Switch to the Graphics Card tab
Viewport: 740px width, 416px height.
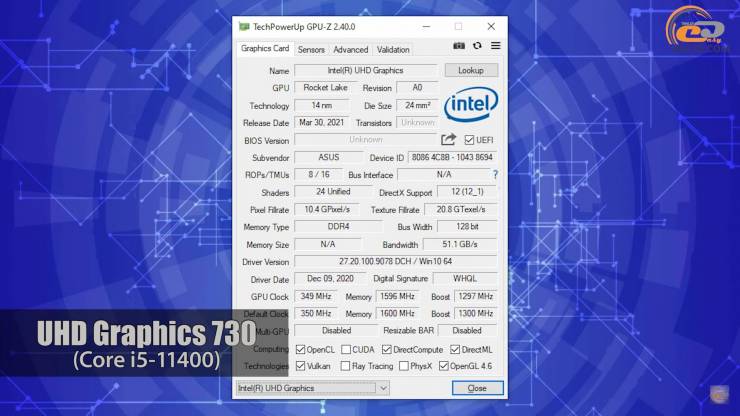click(x=265, y=49)
